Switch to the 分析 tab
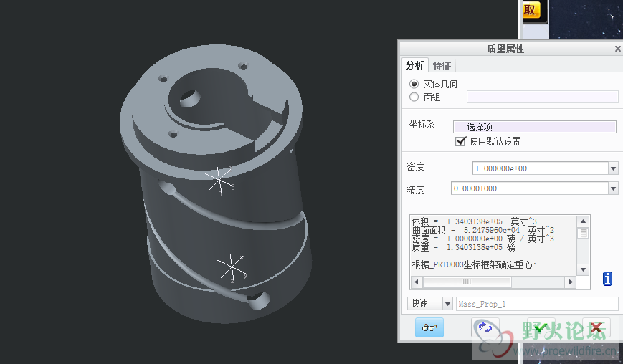 tap(415, 65)
